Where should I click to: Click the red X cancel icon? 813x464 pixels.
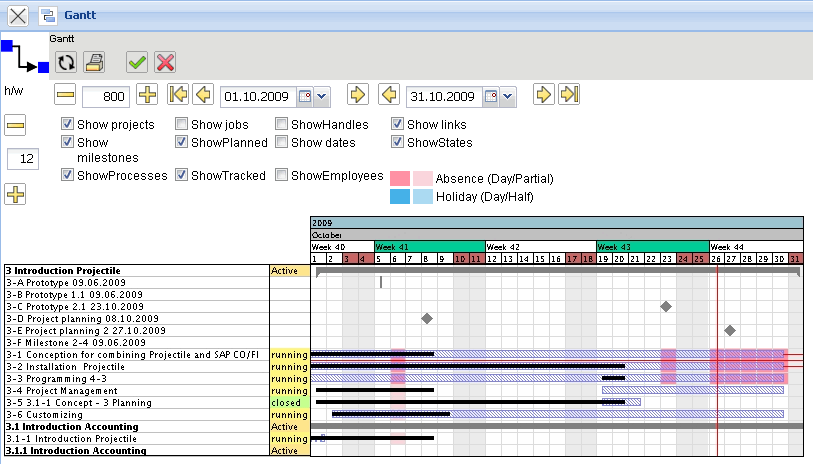tap(165, 62)
